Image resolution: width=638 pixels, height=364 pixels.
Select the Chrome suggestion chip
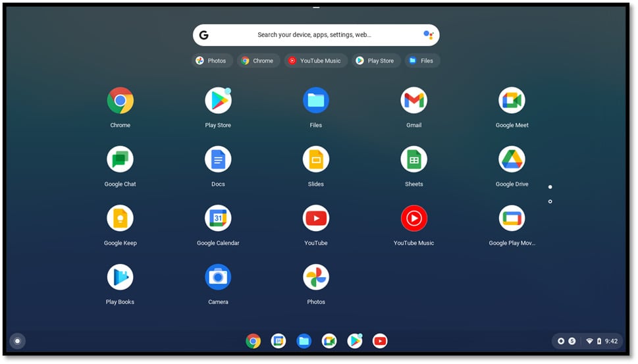click(x=258, y=61)
